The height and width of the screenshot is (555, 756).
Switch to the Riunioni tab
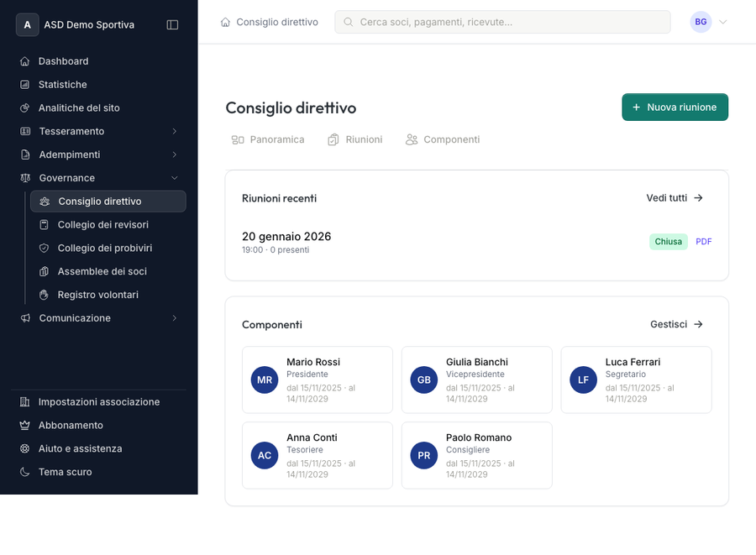[355, 139]
